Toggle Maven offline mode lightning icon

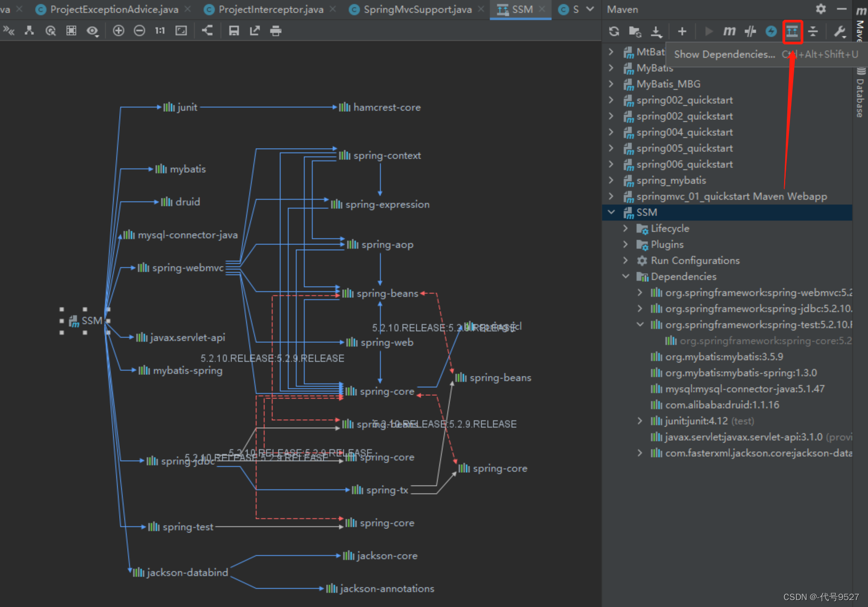coord(771,32)
